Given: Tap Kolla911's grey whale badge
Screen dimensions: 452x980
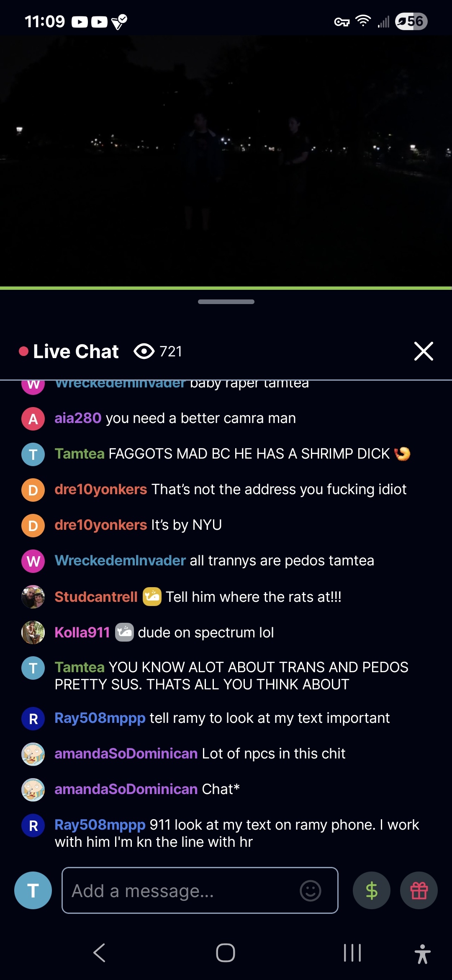Looking at the screenshot, I should click(124, 632).
